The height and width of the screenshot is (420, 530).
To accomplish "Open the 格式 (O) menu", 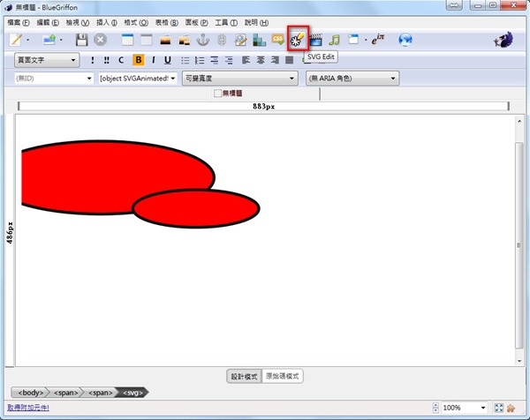I will [136, 23].
